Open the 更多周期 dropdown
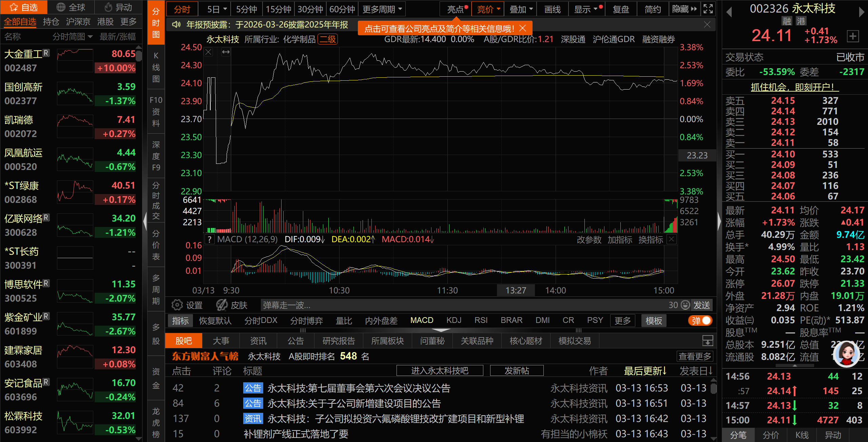Viewport: 868px width, 442px height. coord(382,9)
